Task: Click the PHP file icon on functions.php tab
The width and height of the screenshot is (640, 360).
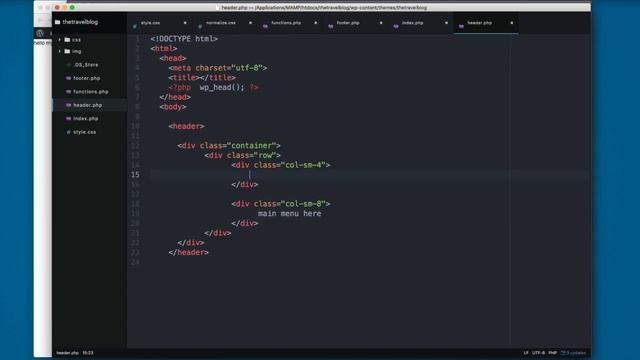Action: [265, 26]
